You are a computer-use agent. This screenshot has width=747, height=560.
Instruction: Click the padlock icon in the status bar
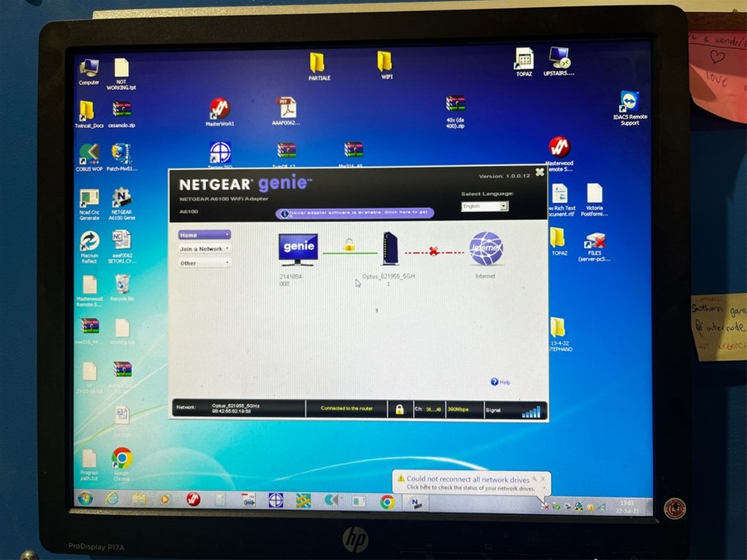tap(399, 409)
